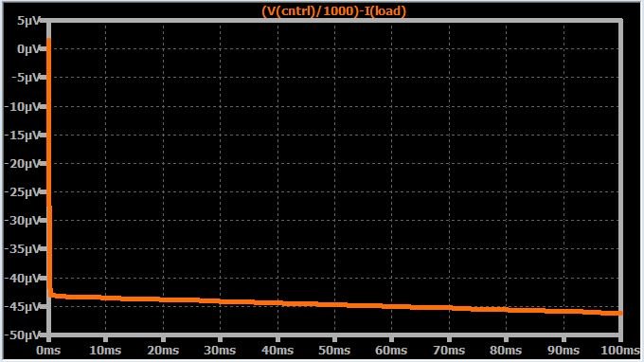Click the -50µV y-axis label

click(23, 335)
